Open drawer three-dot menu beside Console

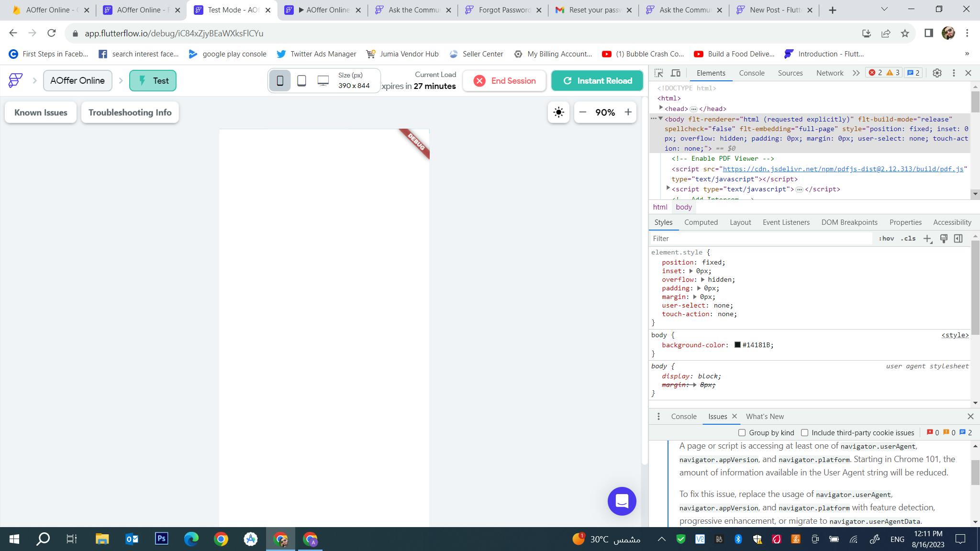(x=658, y=417)
